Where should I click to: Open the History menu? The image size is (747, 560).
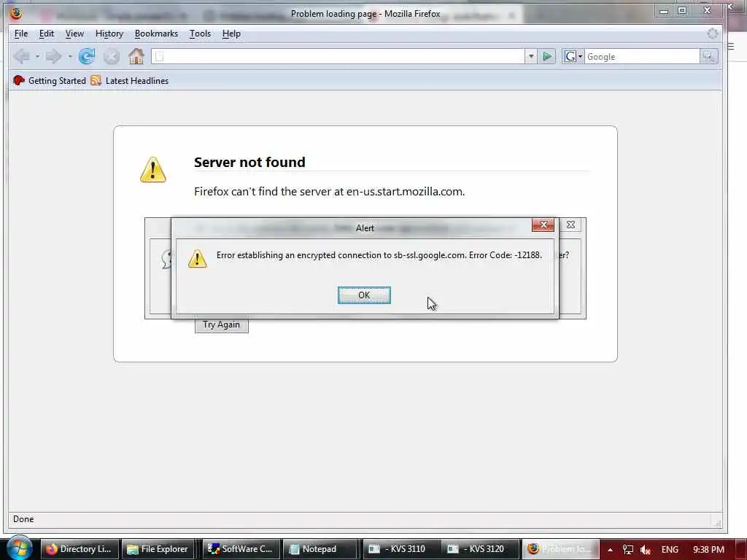click(109, 34)
